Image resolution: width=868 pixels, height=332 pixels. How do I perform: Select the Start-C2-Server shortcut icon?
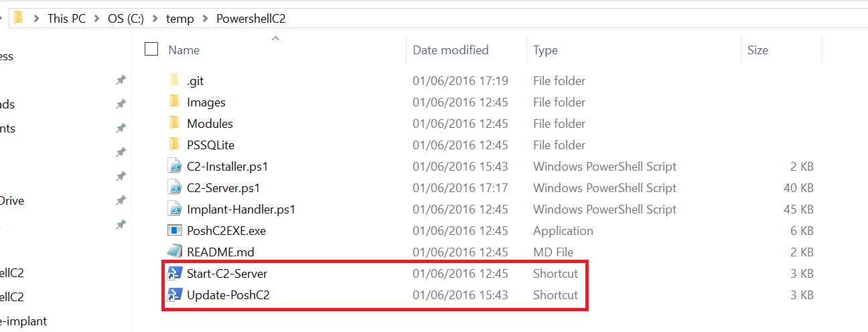point(174,273)
